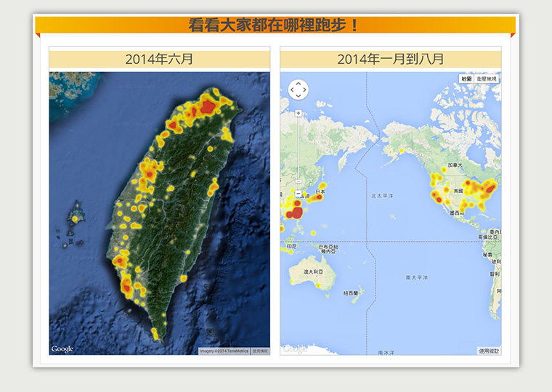Viewport: 552px width, 392px height.
Task: Click the 美國 label on map
Action: click(x=458, y=191)
